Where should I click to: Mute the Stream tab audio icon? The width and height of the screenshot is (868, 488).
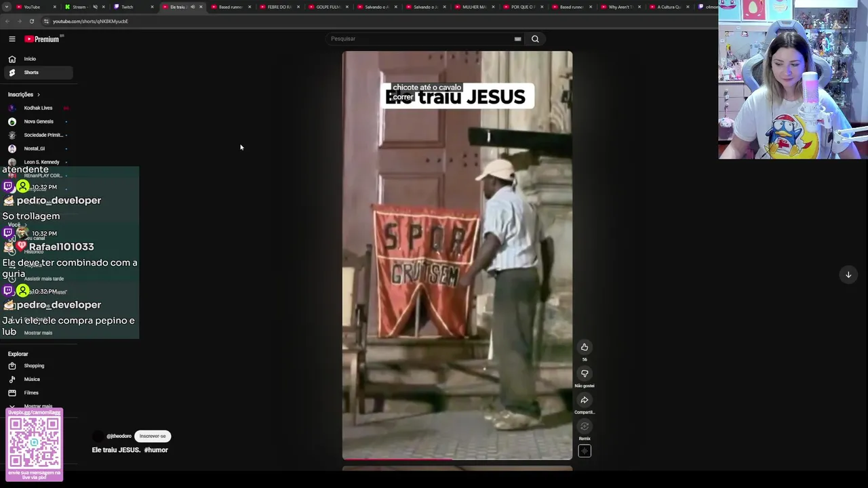pyautogui.click(x=95, y=7)
